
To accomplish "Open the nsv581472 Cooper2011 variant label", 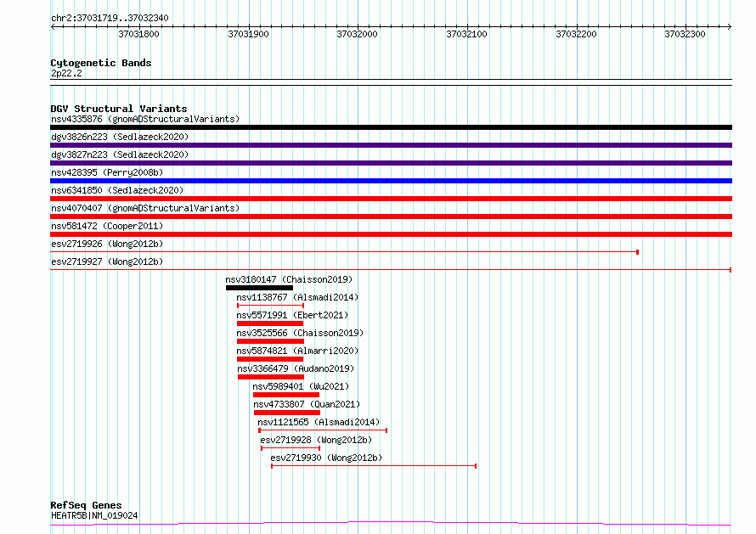I will [x=106, y=226].
